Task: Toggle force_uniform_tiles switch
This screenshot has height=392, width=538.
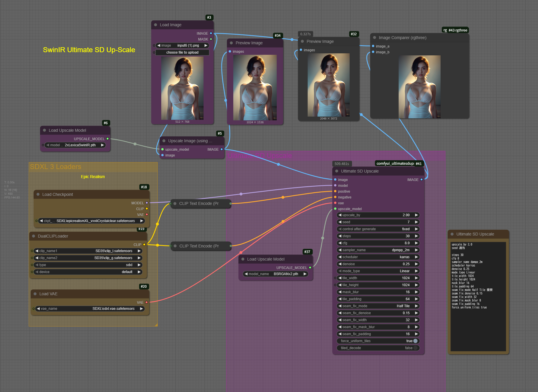Action: (415, 341)
